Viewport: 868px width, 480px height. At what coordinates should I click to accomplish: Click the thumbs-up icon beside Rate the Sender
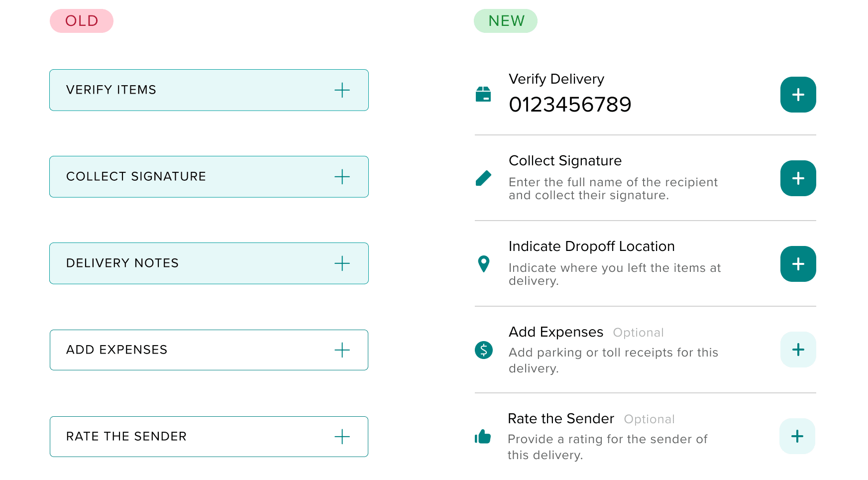click(482, 437)
